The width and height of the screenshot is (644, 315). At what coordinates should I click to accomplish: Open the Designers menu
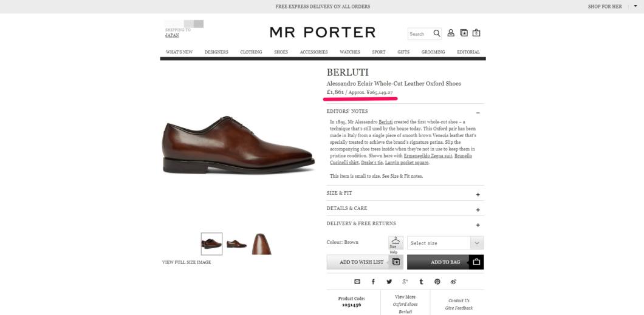pos(216,52)
